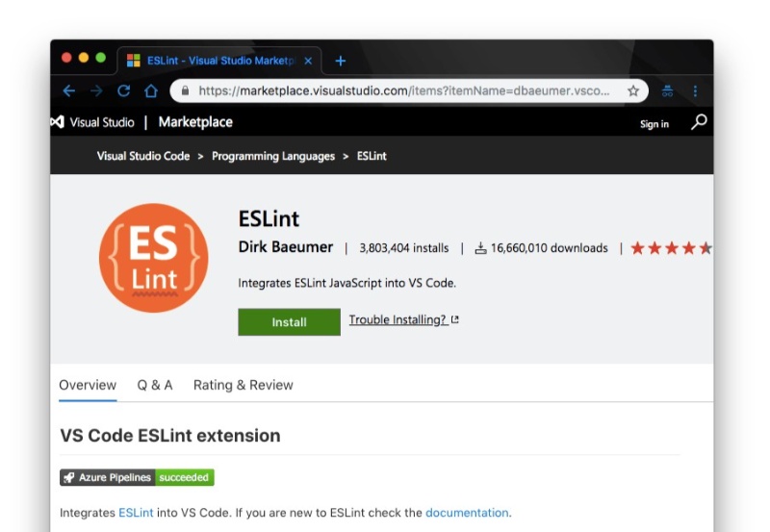Screen dimensions: 770x532
Task: Open the Q & A tab
Action: click(155, 385)
